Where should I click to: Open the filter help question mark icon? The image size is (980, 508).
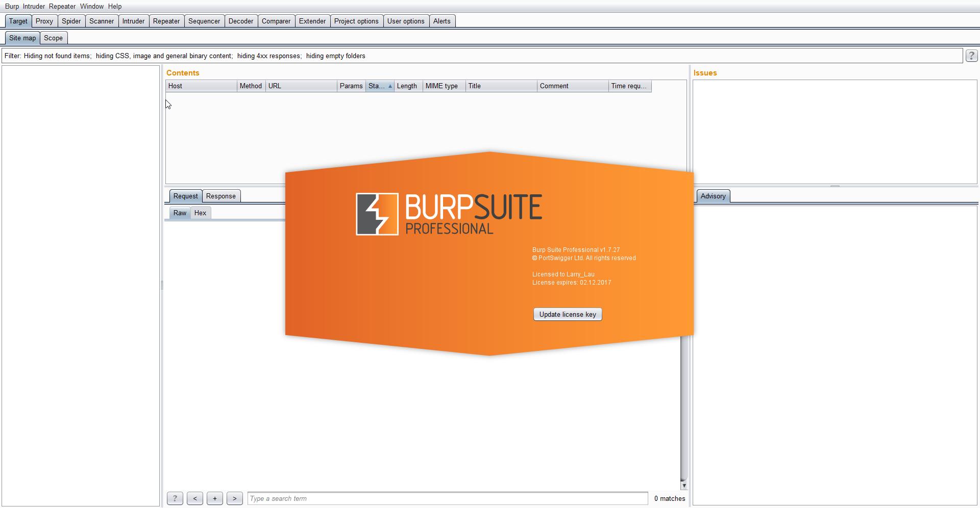pos(971,56)
